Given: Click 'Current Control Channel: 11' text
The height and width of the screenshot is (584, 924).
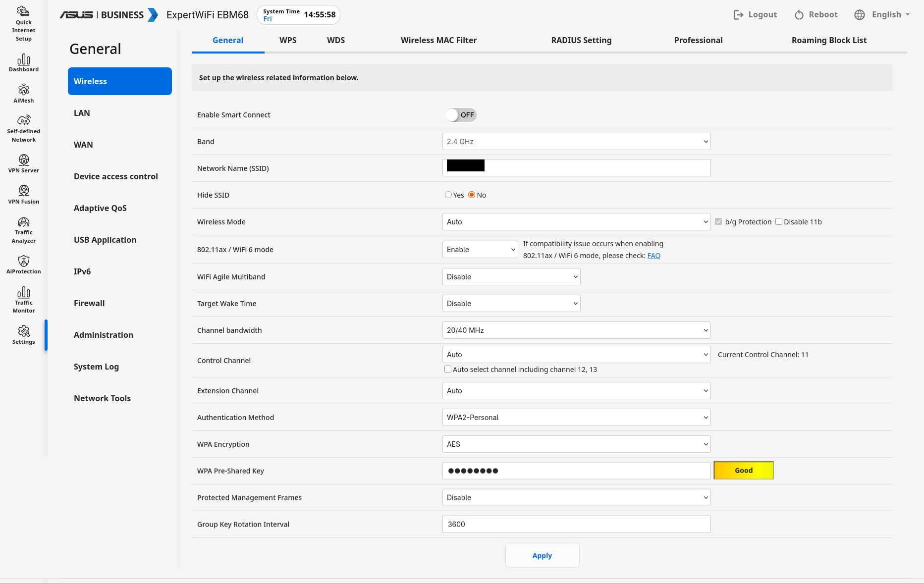Looking at the screenshot, I should coord(763,355).
